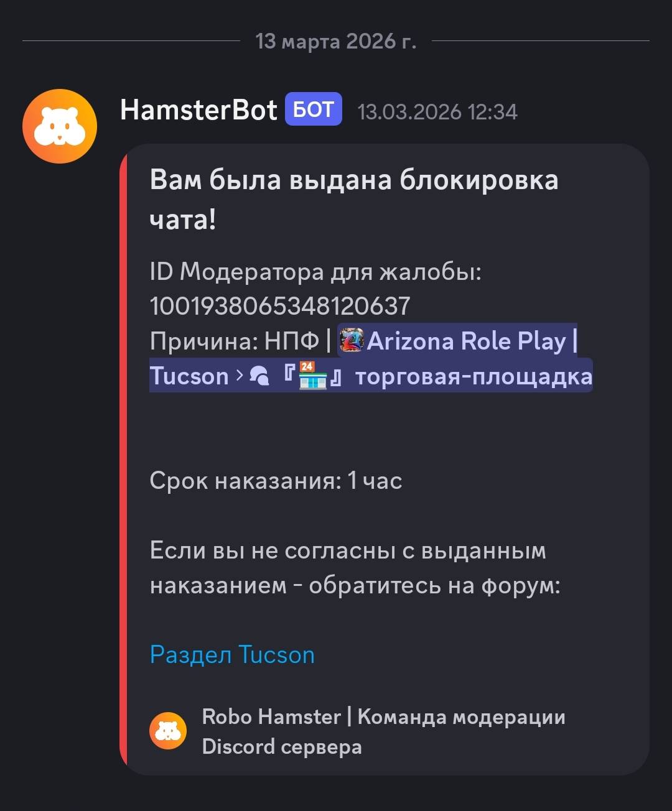
Task: Click the 13 марта 2026 date divider
Action: click(336, 41)
